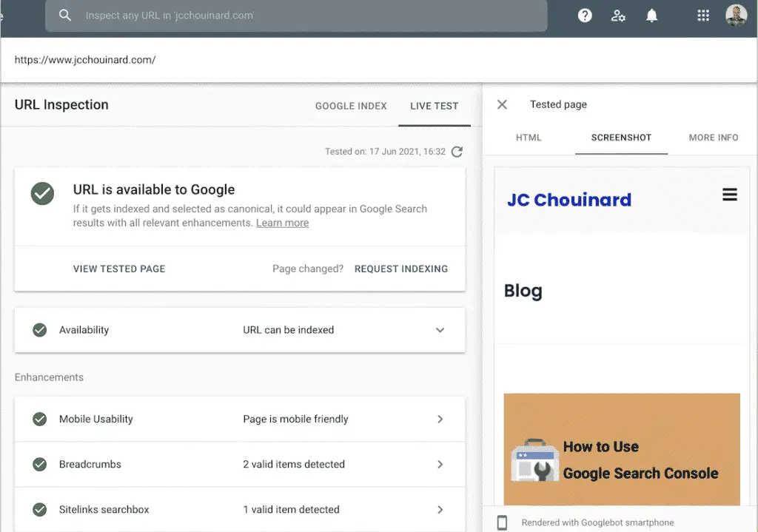Screen dimensions: 758x532
Task: Open the Google apps grid
Action: pyautogui.click(x=703, y=16)
